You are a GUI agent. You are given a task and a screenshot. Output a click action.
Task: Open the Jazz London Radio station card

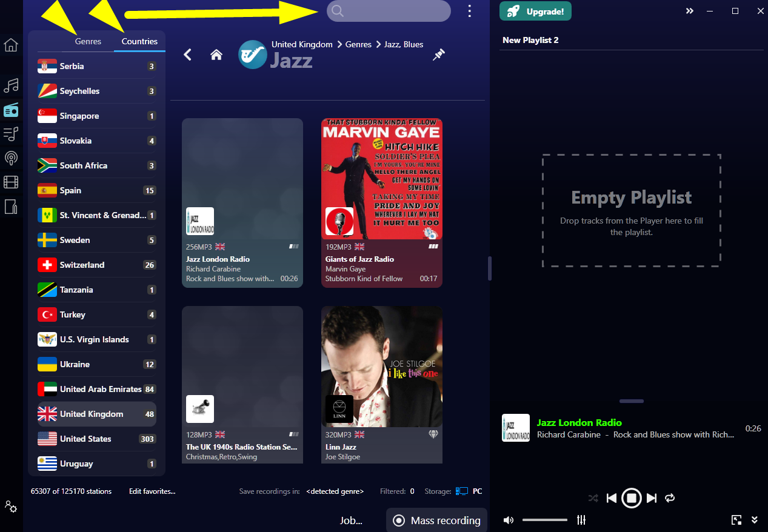[x=242, y=203]
